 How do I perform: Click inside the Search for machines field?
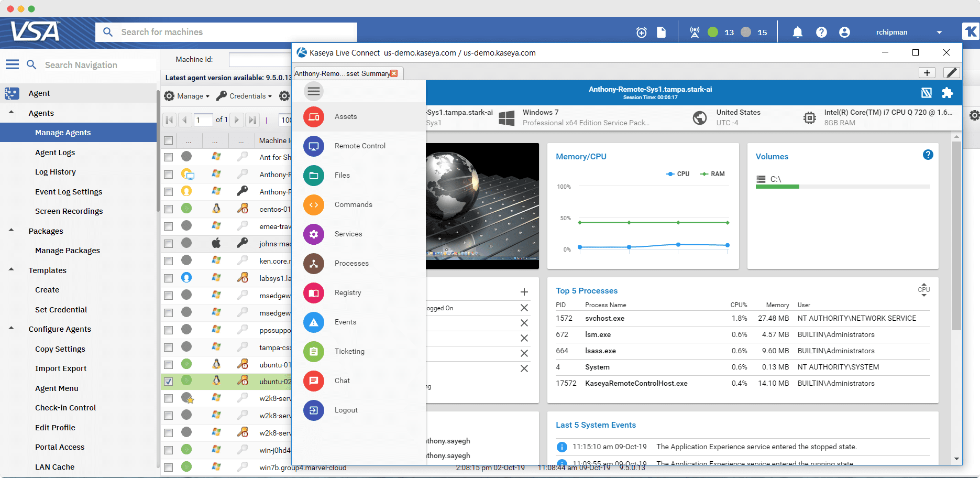tap(225, 32)
